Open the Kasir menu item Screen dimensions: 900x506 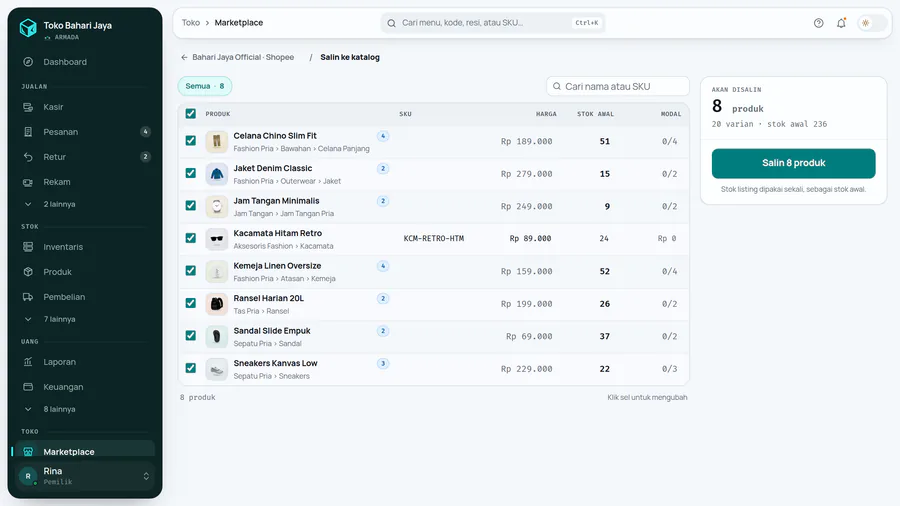click(85, 107)
